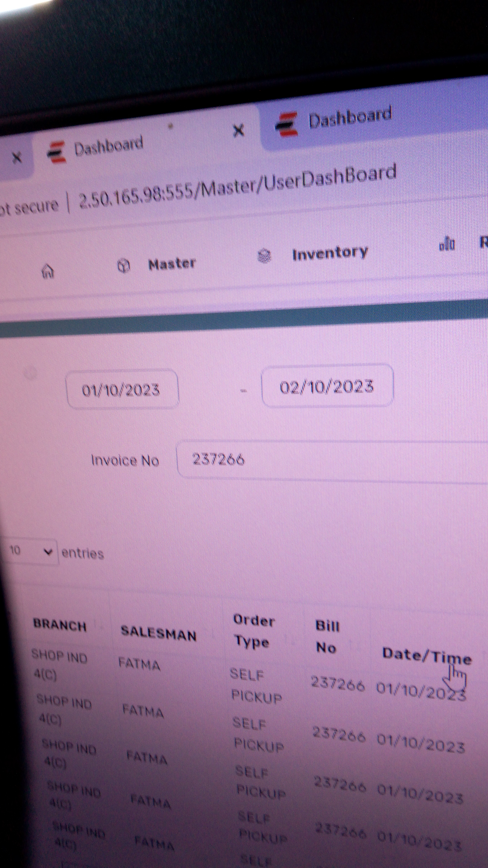Screen dimensions: 488x868
Task: Open the Master menu
Action: pyautogui.click(x=172, y=264)
